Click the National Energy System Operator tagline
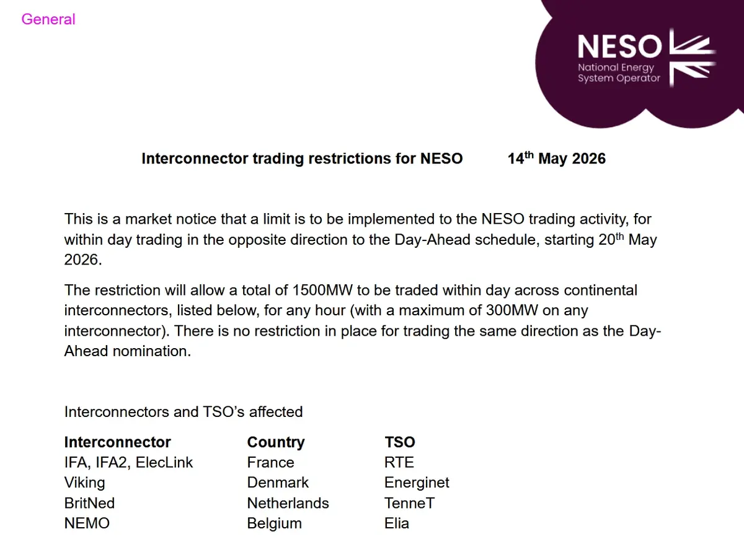 pyautogui.click(x=619, y=73)
